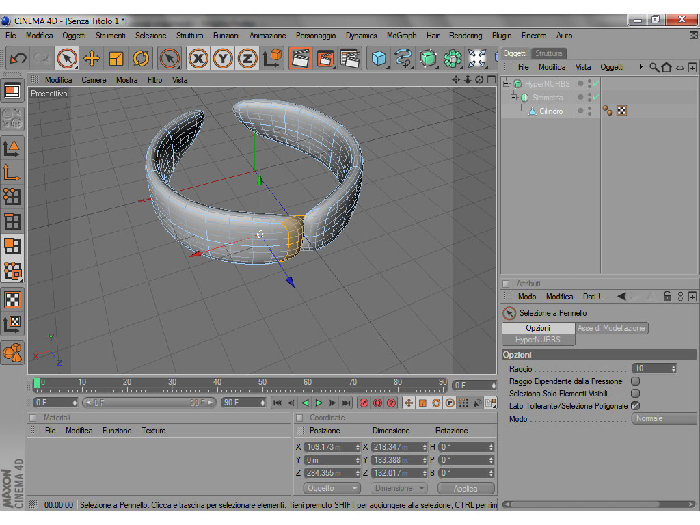Viewport: 700px width, 525px height.
Task: Click the texture mode checker icon
Action: [x=12, y=300]
